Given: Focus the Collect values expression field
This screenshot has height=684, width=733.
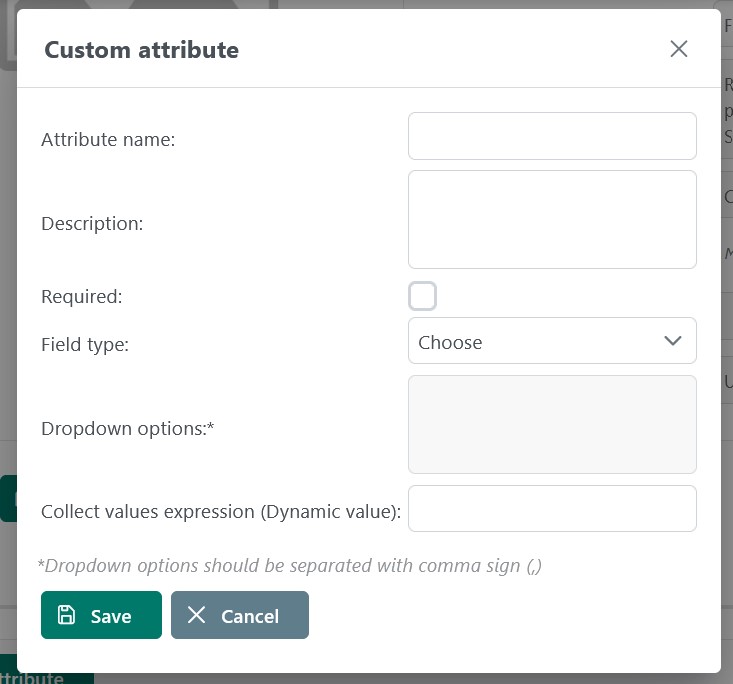Looking at the screenshot, I should [x=551, y=509].
